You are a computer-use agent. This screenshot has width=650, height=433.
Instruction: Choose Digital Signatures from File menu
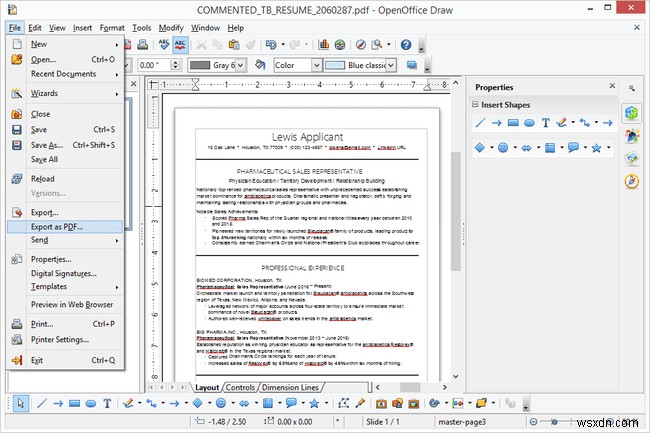click(65, 273)
